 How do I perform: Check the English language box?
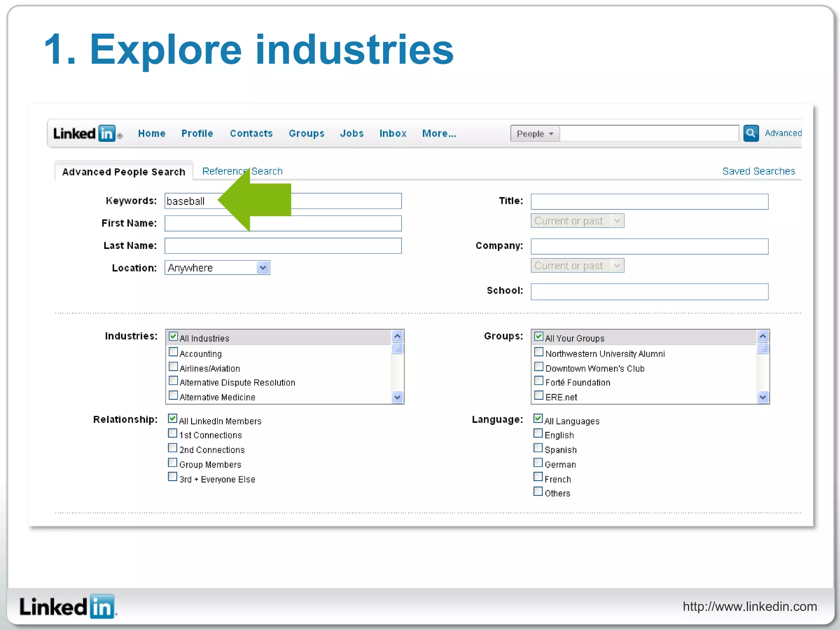pyautogui.click(x=538, y=434)
